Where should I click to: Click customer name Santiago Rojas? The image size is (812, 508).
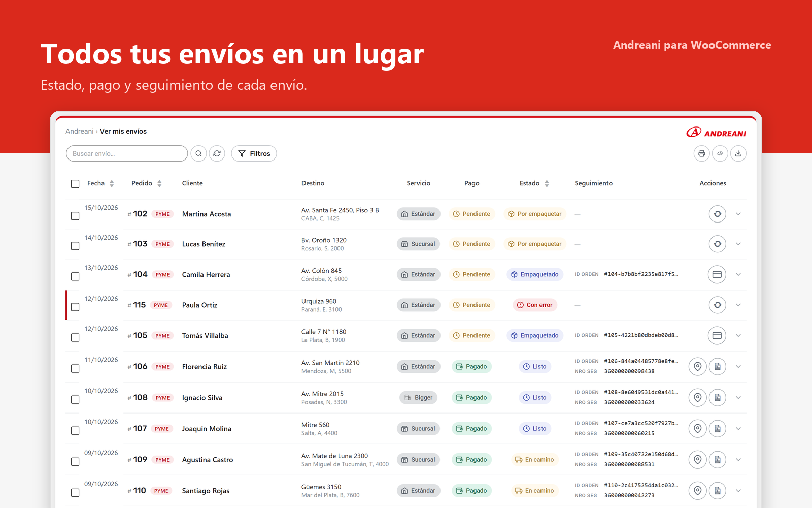click(x=206, y=491)
